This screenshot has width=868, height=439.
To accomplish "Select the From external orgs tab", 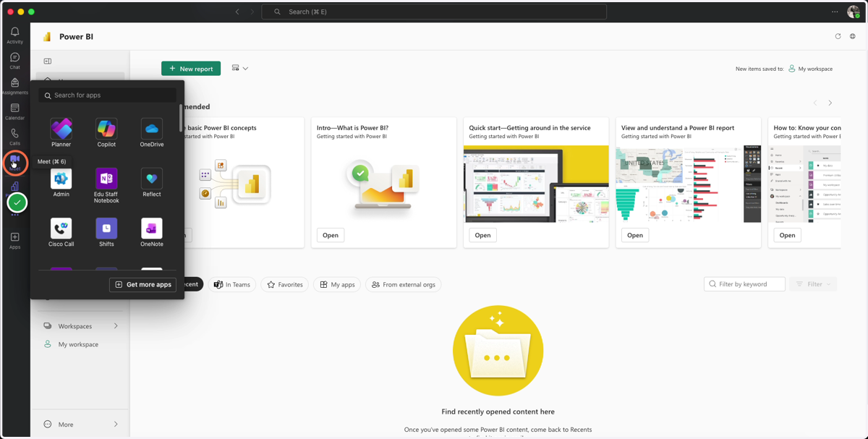I will pyautogui.click(x=404, y=285).
